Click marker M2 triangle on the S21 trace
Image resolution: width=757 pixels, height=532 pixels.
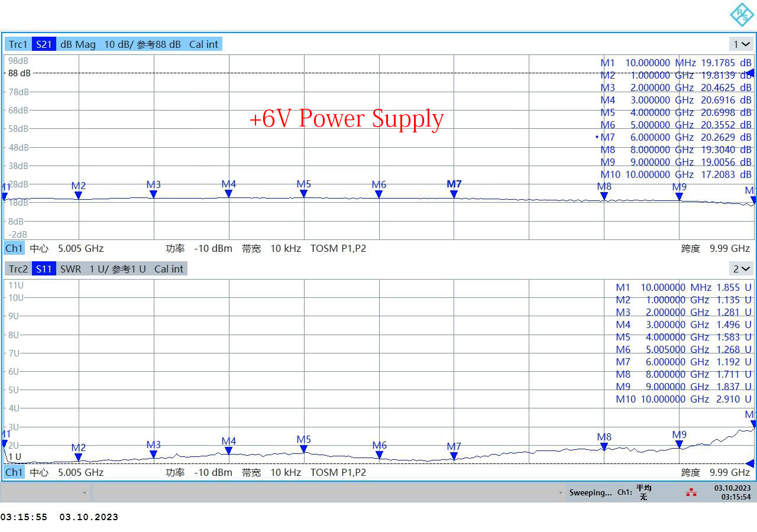(79, 195)
